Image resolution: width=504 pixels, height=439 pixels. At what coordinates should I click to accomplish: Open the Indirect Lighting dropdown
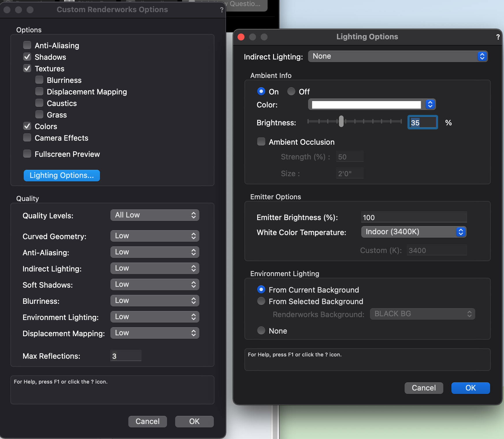point(397,56)
